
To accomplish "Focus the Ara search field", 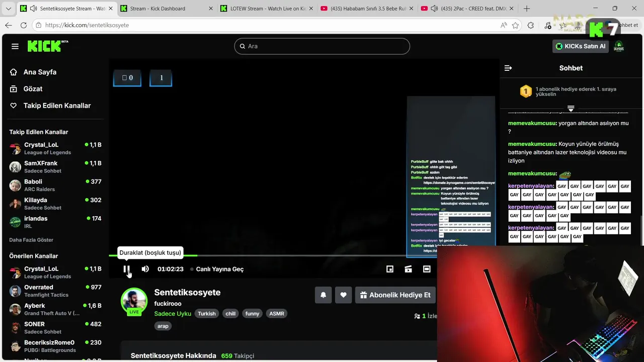I will coord(322,46).
